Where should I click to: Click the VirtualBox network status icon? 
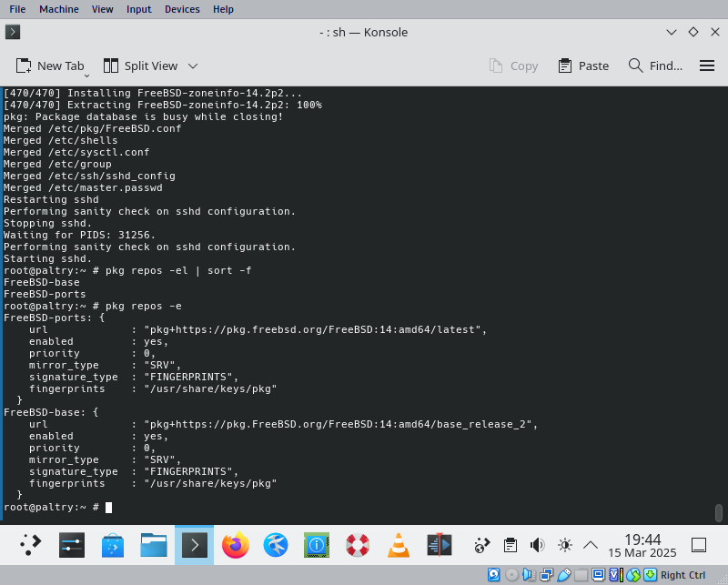pos(547,575)
